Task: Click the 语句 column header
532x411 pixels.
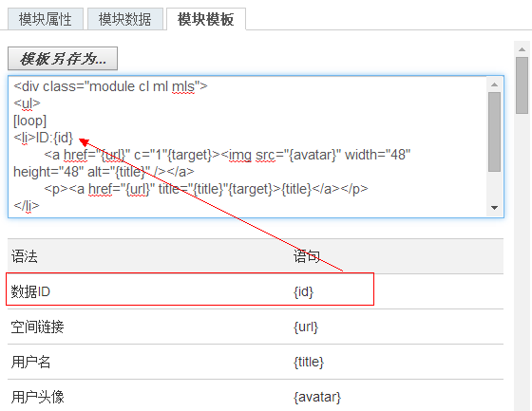Action: coord(307,256)
